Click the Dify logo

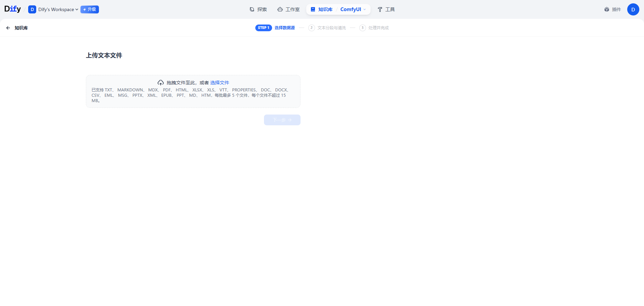pos(12,9)
